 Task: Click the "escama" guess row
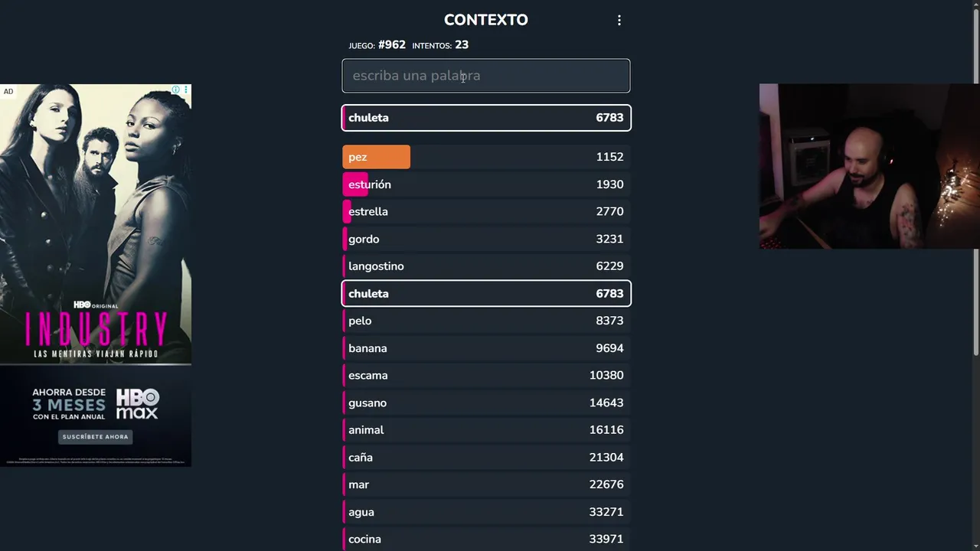tap(485, 376)
